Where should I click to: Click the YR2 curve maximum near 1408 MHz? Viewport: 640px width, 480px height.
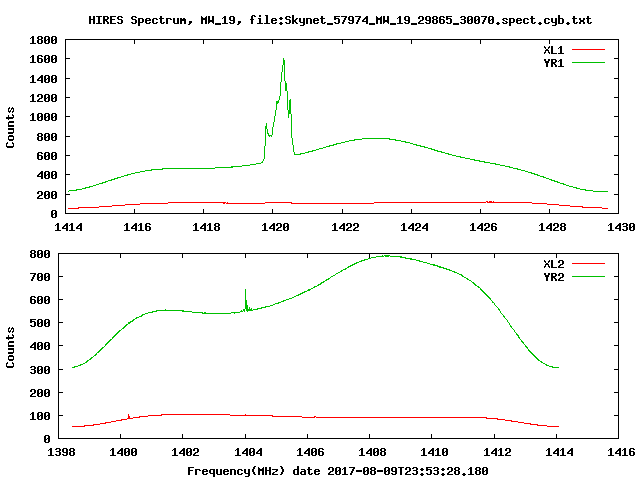[386, 256]
